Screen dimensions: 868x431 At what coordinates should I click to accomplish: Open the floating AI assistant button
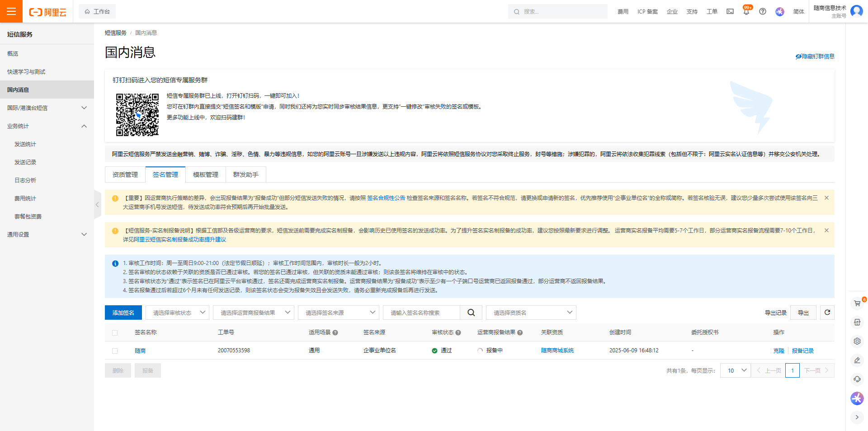tap(857, 398)
